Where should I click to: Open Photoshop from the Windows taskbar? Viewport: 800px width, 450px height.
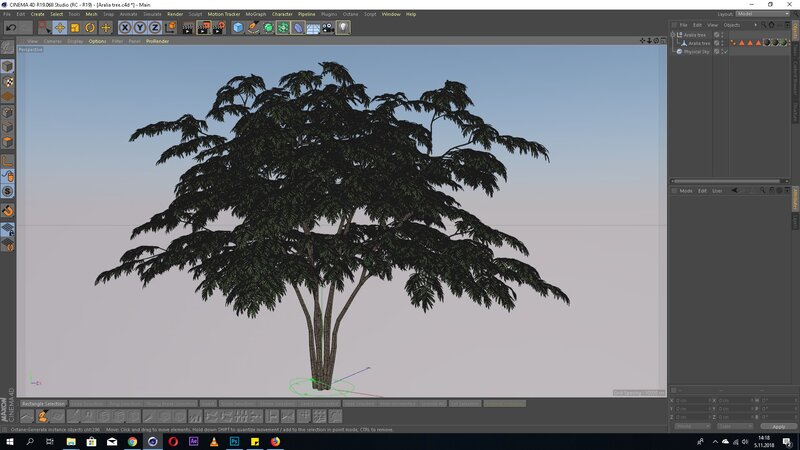[234, 440]
